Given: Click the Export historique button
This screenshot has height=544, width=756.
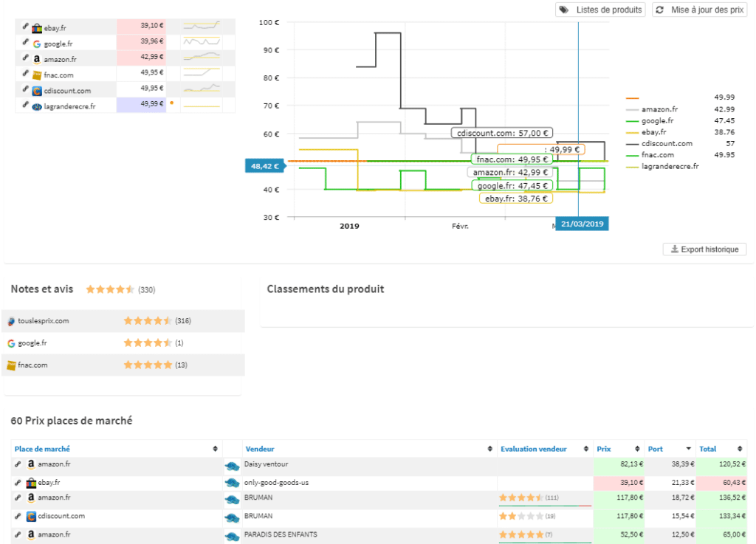Looking at the screenshot, I should (704, 249).
